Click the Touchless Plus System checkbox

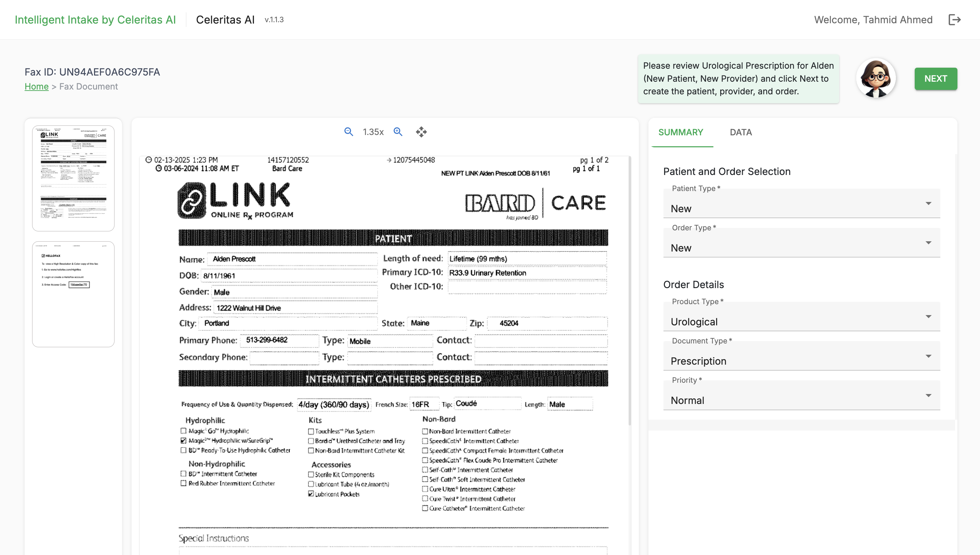pyautogui.click(x=311, y=432)
